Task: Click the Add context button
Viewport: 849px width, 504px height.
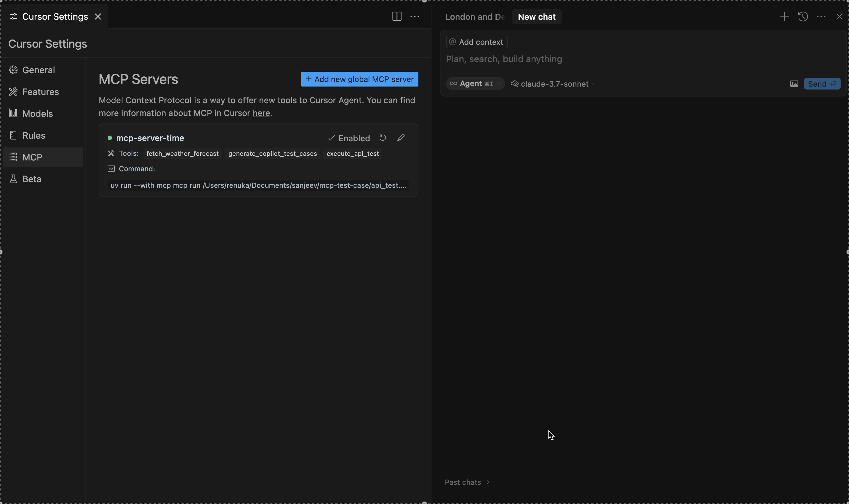Action: pos(477,42)
